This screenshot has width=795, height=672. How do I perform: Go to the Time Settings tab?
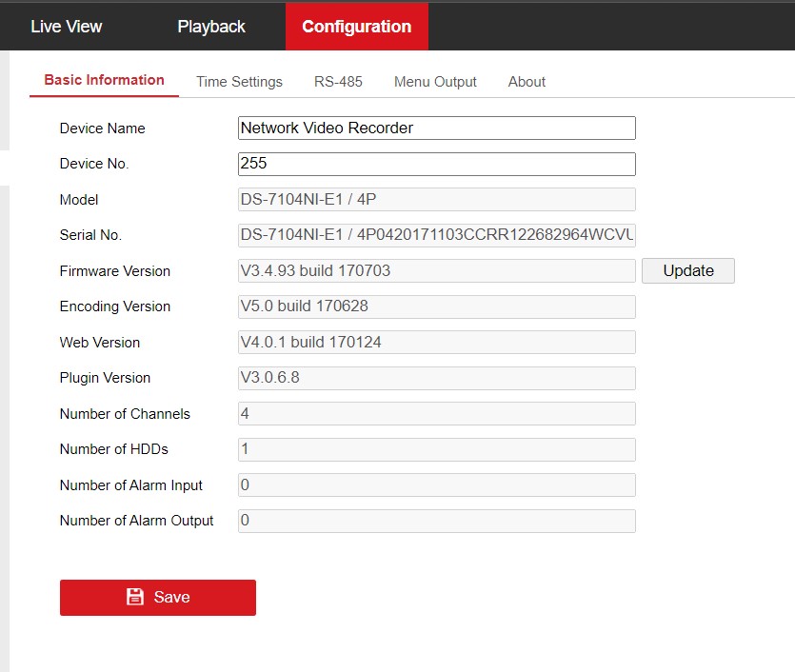pos(239,82)
